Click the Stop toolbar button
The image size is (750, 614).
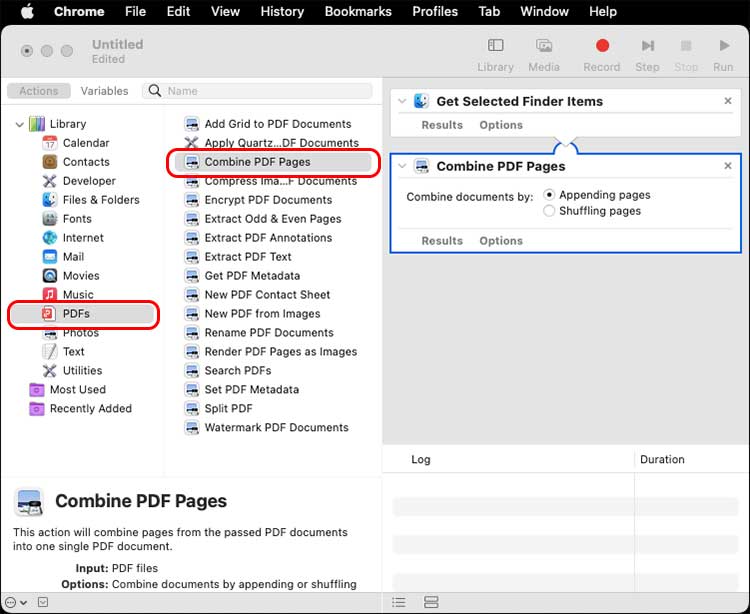tap(686, 55)
